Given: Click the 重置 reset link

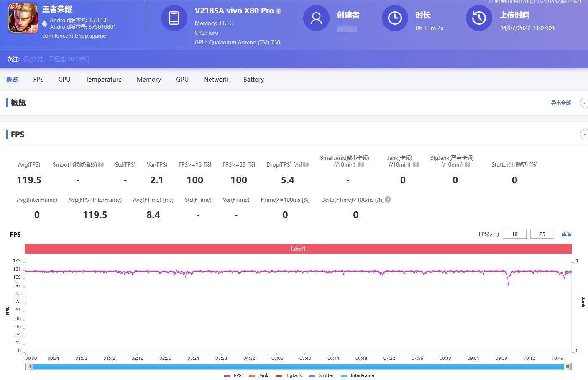Looking at the screenshot, I should pyautogui.click(x=566, y=234).
